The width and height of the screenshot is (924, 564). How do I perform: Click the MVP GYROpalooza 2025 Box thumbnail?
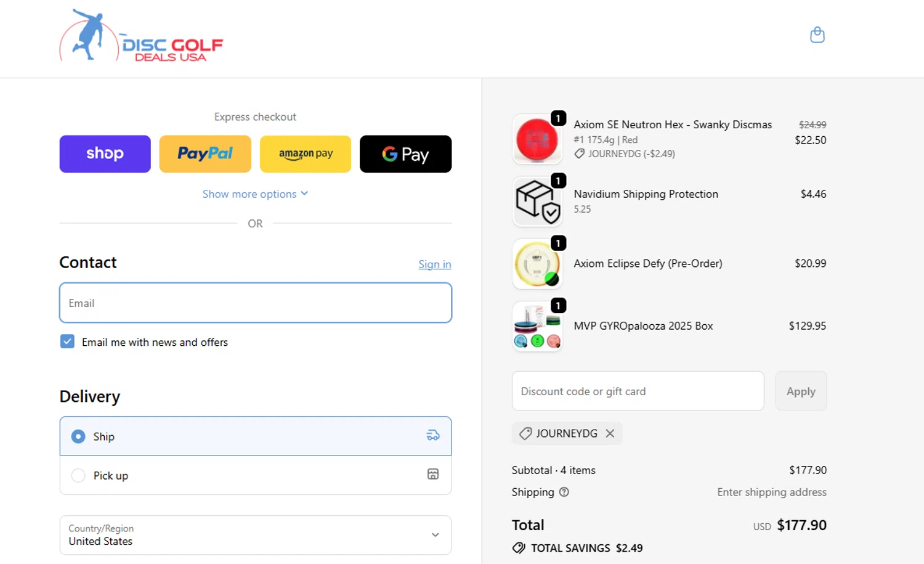537,326
